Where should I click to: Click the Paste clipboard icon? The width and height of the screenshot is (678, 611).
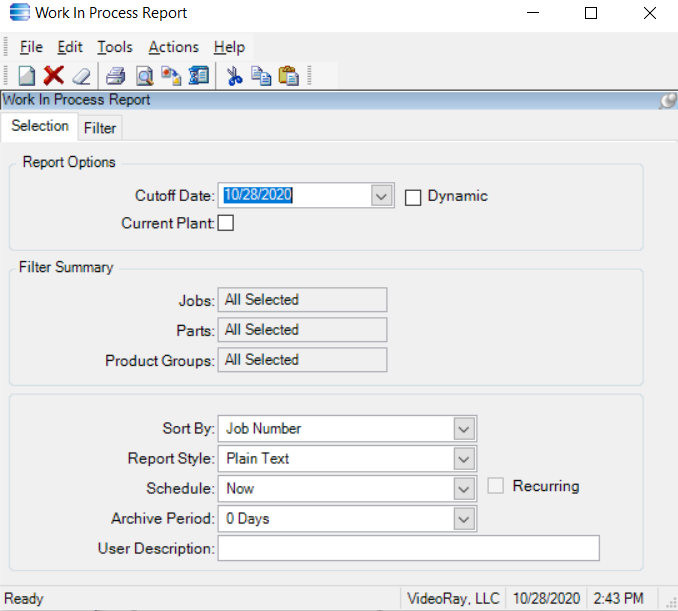289,76
